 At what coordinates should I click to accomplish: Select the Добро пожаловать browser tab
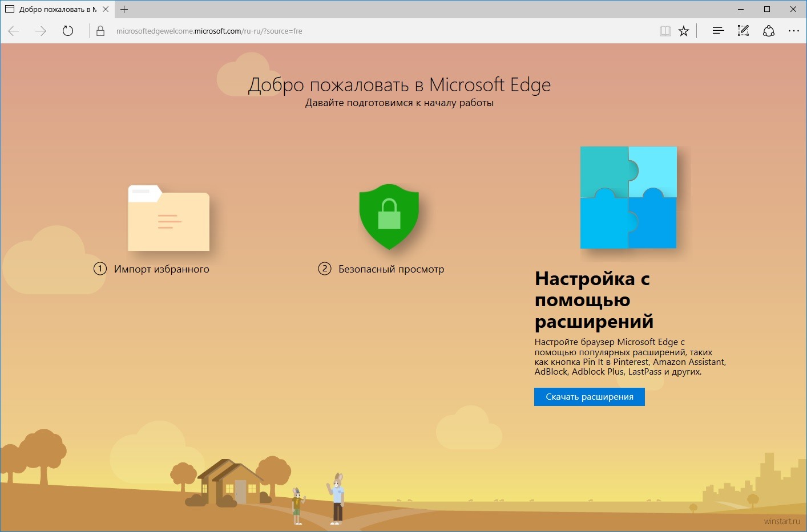coord(57,9)
